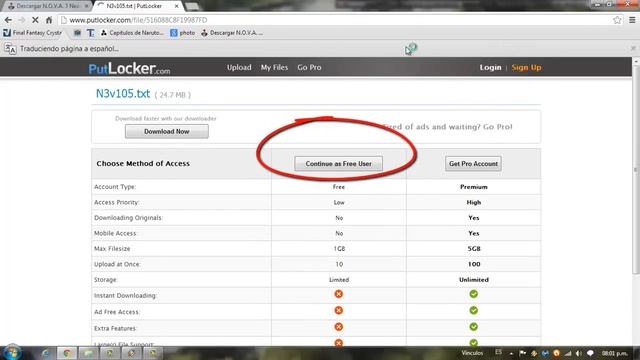
Task: Open the Descargar N.O.V.A. bookmark
Action: [232, 33]
